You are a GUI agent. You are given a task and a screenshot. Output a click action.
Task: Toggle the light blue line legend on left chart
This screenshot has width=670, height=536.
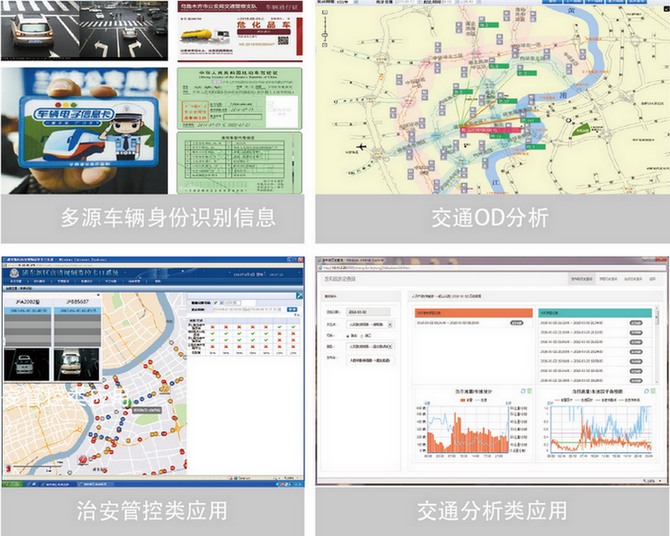(x=481, y=400)
